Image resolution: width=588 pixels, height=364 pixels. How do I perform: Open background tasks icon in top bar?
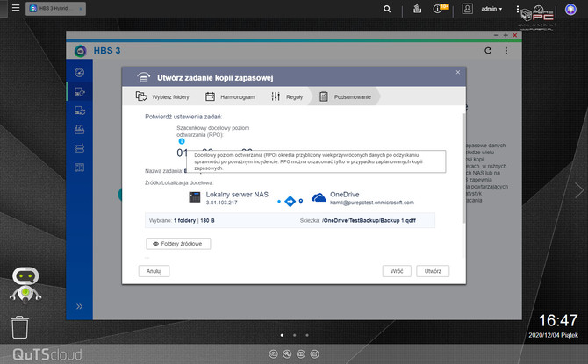417,9
